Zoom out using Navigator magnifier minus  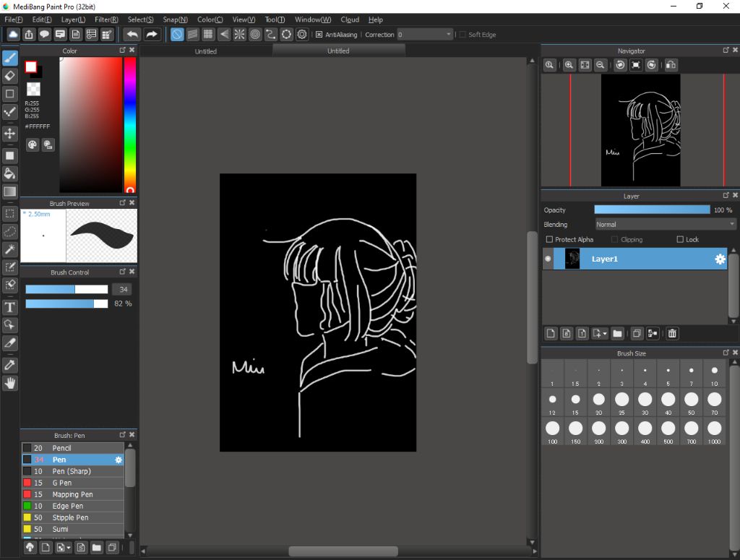[601, 65]
